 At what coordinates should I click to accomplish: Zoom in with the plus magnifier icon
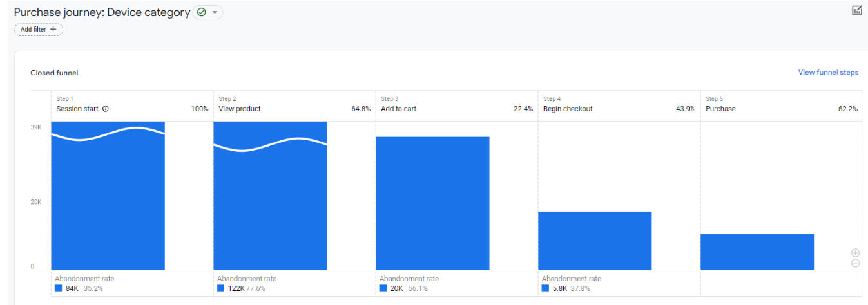855,253
